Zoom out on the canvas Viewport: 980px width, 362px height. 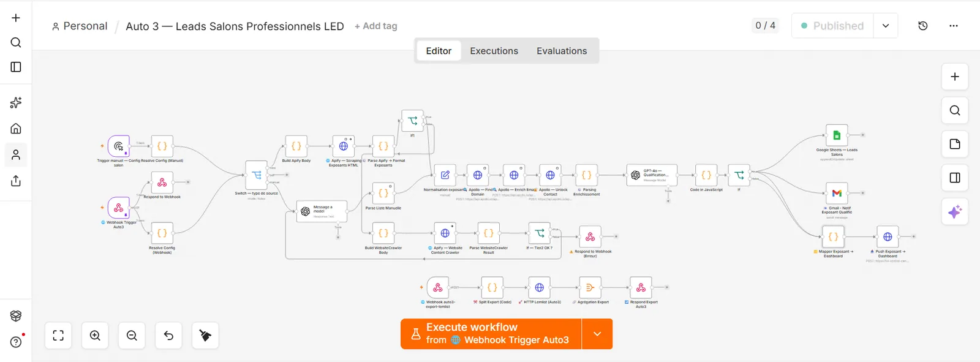pyautogui.click(x=132, y=336)
